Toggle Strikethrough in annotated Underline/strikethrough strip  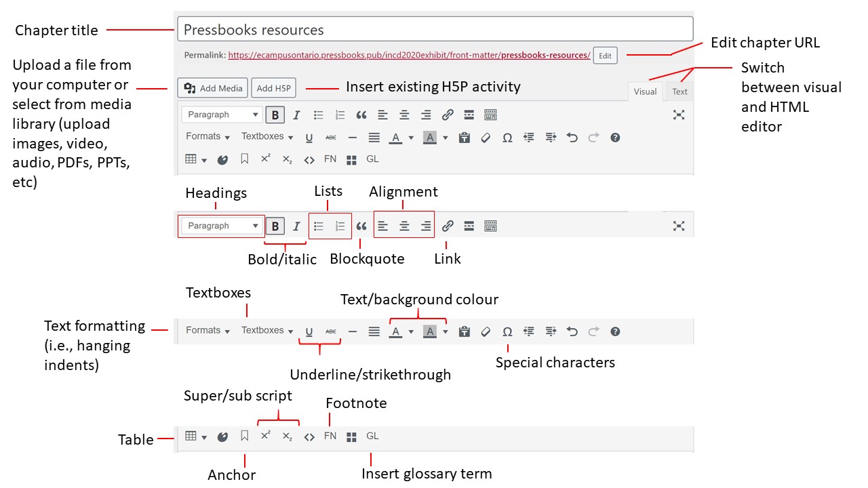click(331, 331)
